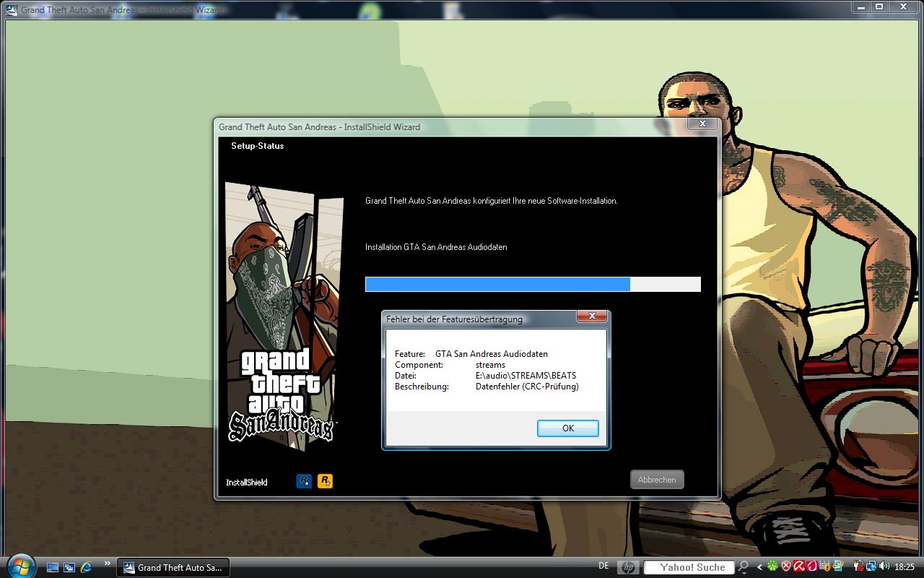Click the HP logo toolbar button
Image resolution: width=924 pixels, height=578 pixels.
(628, 568)
